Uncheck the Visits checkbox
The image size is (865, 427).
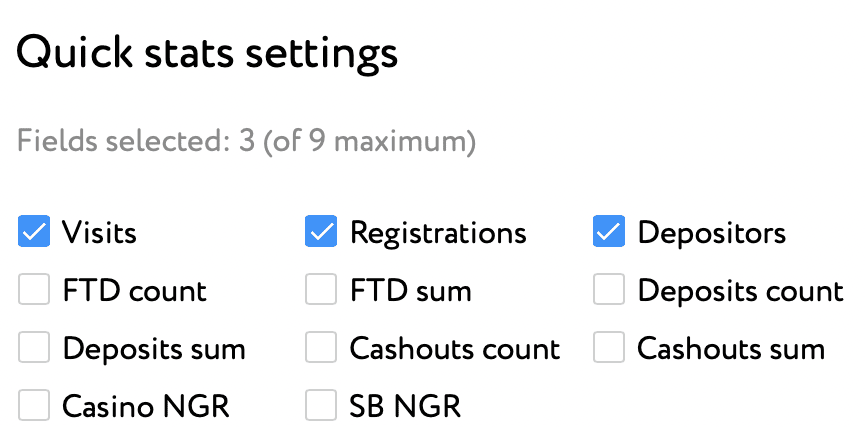pyautogui.click(x=34, y=232)
